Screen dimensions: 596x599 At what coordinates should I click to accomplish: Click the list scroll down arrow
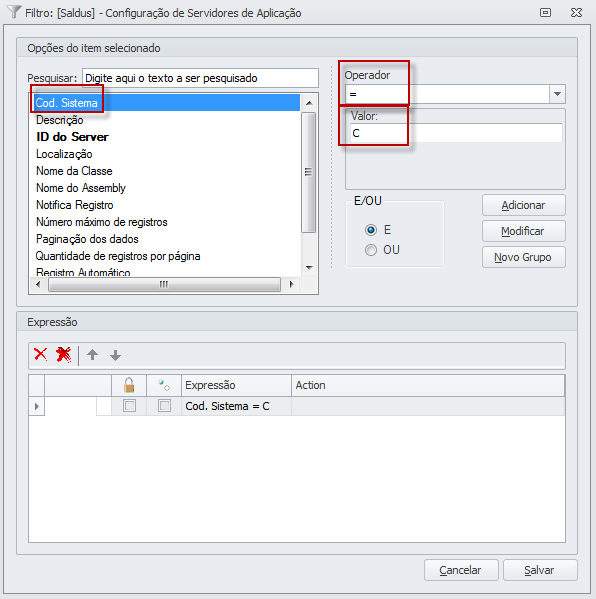click(309, 268)
